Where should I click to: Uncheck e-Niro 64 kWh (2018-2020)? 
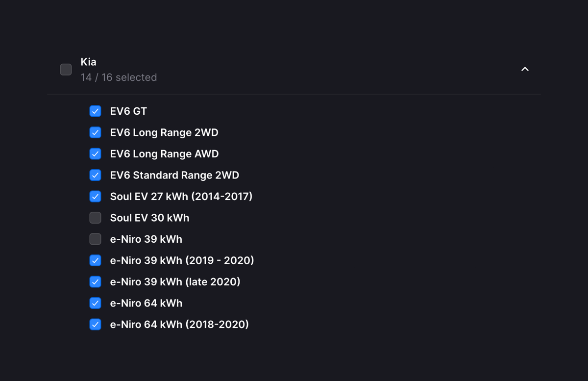click(x=95, y=324)
